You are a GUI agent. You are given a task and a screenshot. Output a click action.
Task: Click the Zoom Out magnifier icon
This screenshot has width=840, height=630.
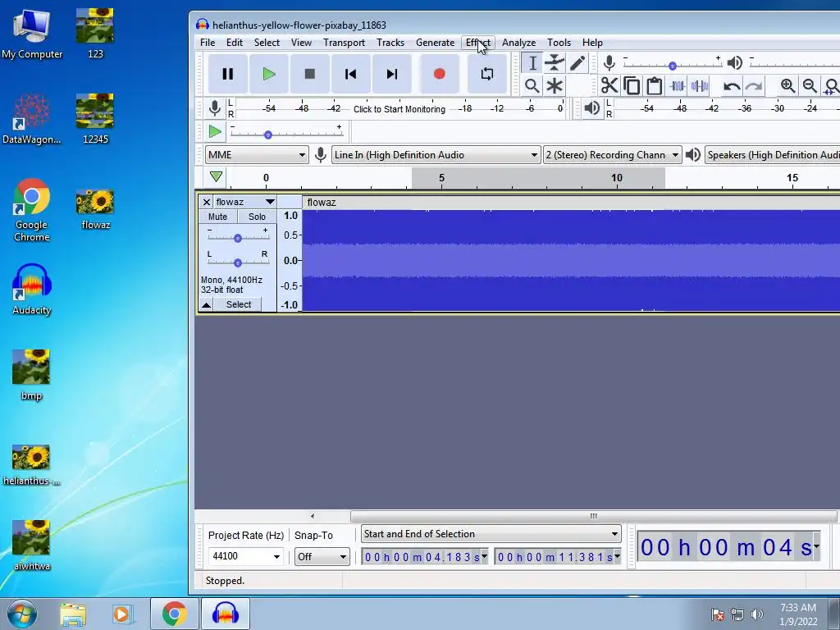[810, 85]
